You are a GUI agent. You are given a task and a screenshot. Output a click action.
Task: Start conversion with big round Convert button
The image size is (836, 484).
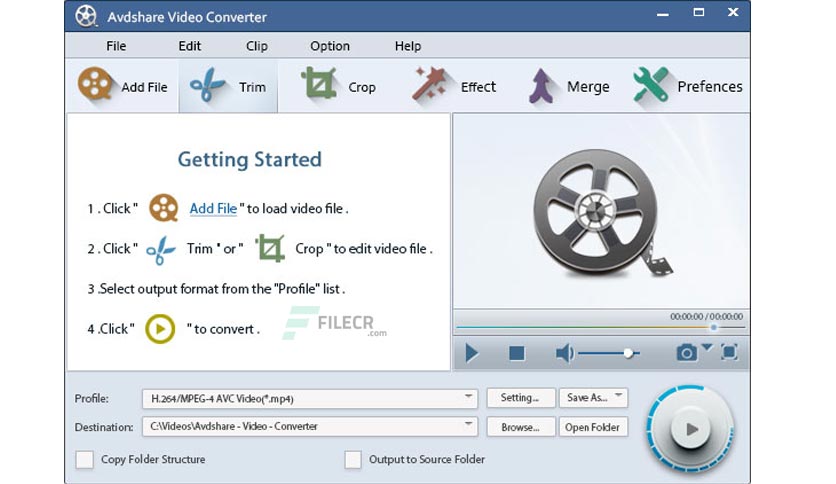coord(690,429)
